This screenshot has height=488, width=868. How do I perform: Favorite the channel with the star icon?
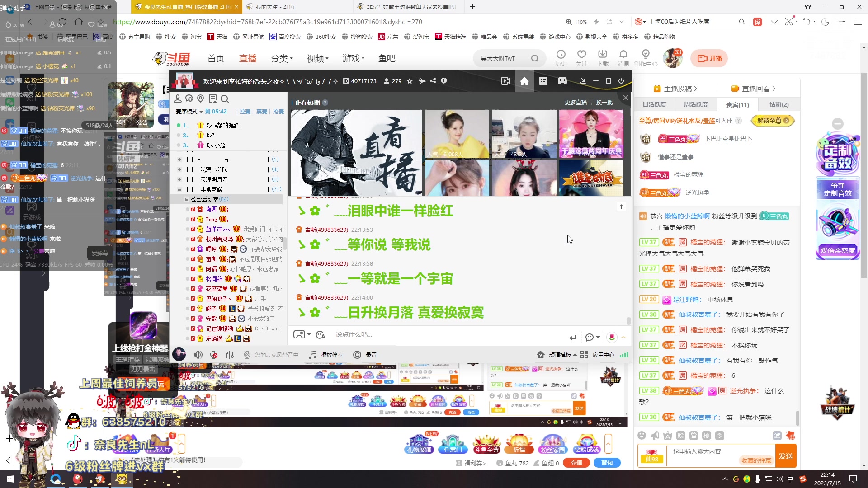[410, 81]
